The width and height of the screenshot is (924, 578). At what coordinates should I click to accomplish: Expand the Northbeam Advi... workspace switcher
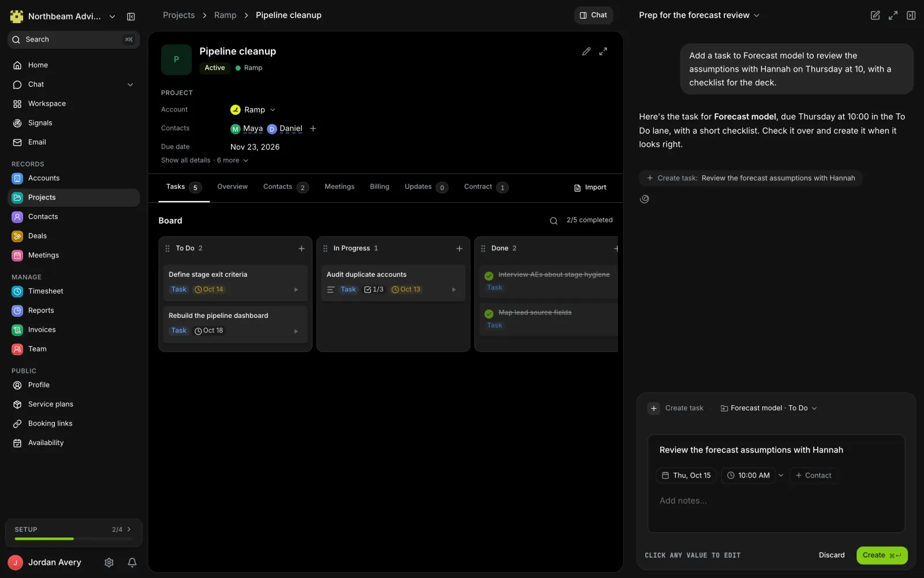click(x=112, y=16)
